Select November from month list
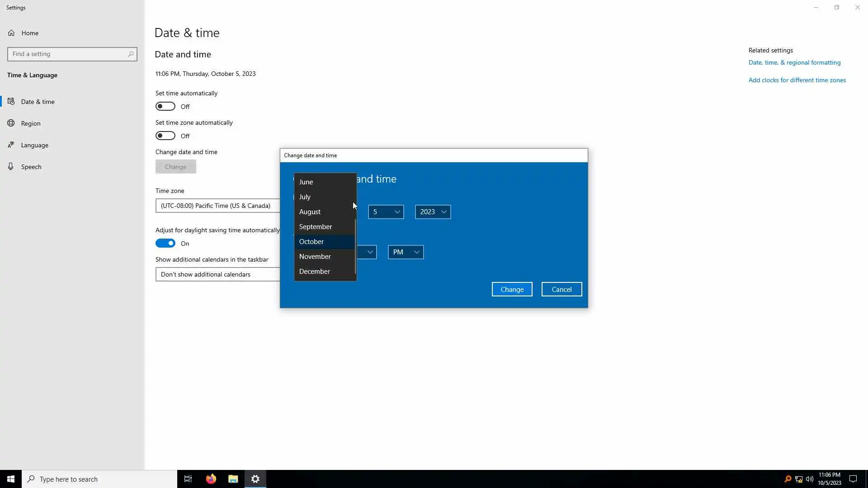The image size is (868, 488). coord(315,257)
